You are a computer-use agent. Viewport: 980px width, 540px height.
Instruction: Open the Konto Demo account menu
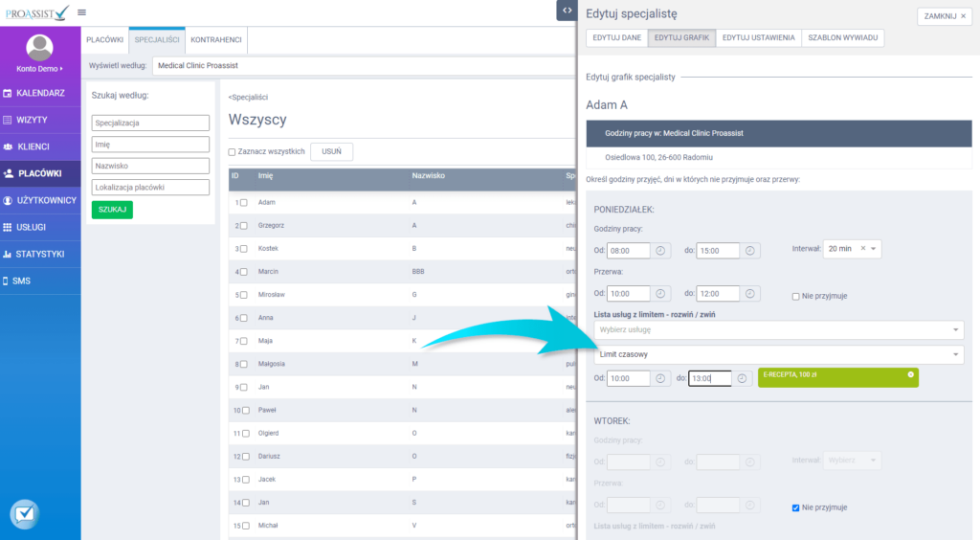pos(39,69)
